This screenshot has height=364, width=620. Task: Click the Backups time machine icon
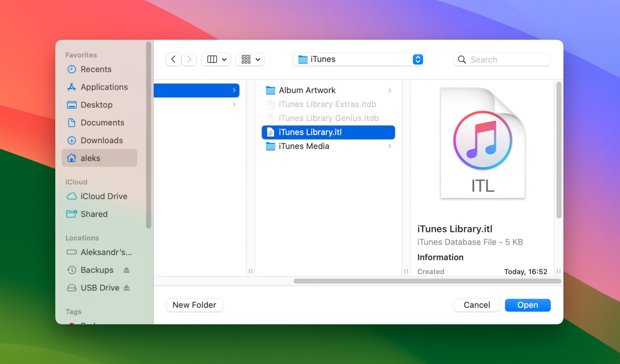[x=71, y=270]
